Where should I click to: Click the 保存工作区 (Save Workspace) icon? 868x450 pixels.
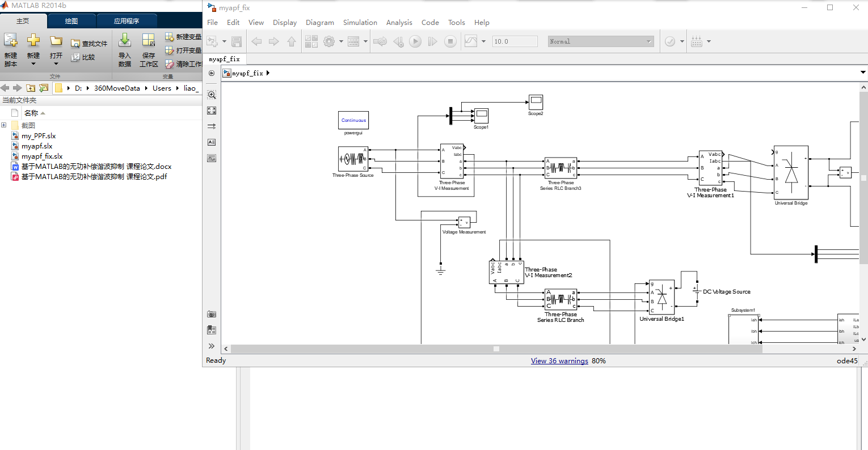click(149, 49)
